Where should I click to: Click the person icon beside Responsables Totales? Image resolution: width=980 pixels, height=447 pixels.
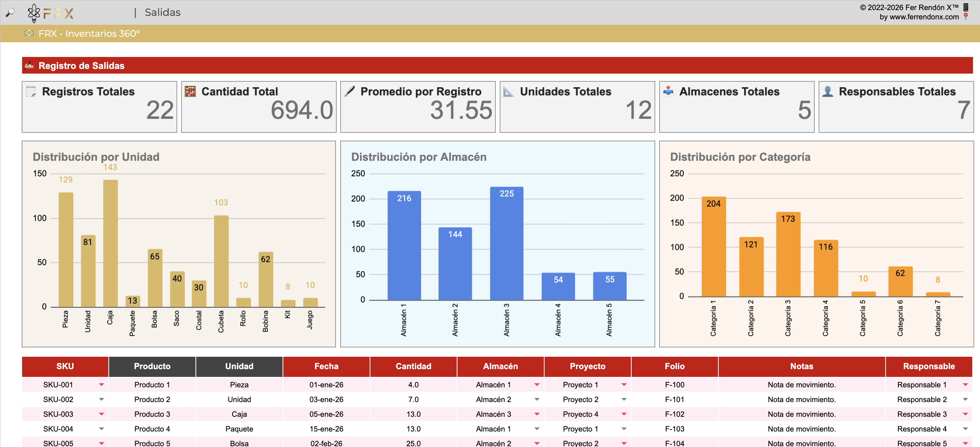point(828,91)
